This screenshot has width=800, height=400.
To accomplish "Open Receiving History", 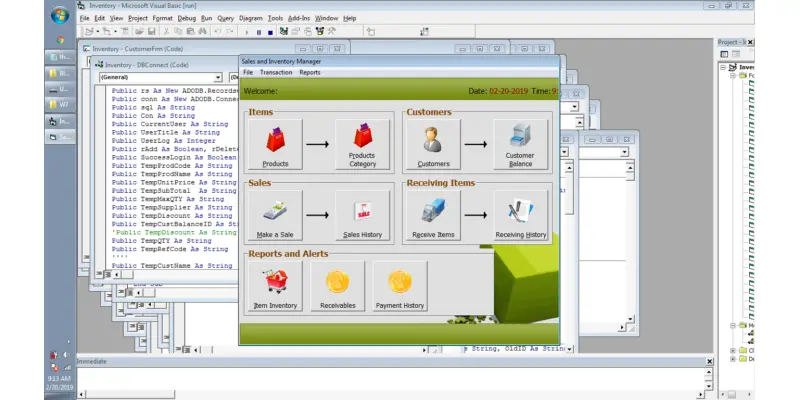I will click(x=520, y=215).
